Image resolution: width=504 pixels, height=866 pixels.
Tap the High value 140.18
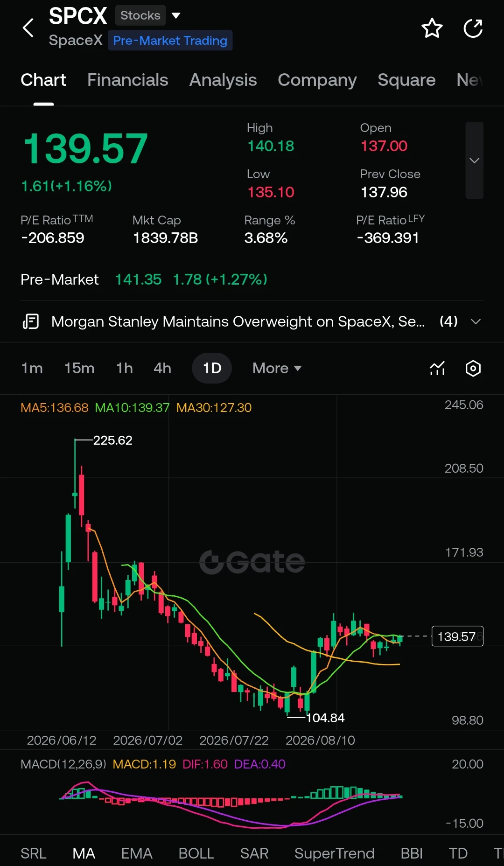pos(271,146)
